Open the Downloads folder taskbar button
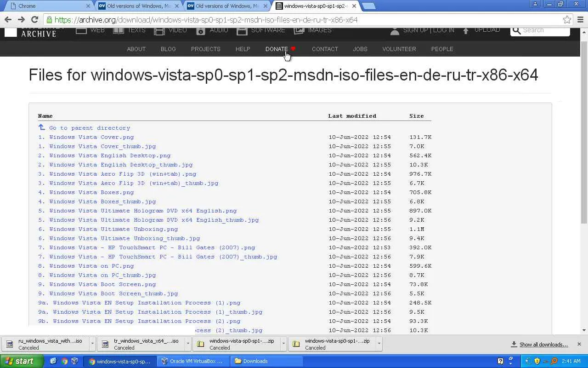This screenshot has height=368, width=588. click(x=266, y=361)
